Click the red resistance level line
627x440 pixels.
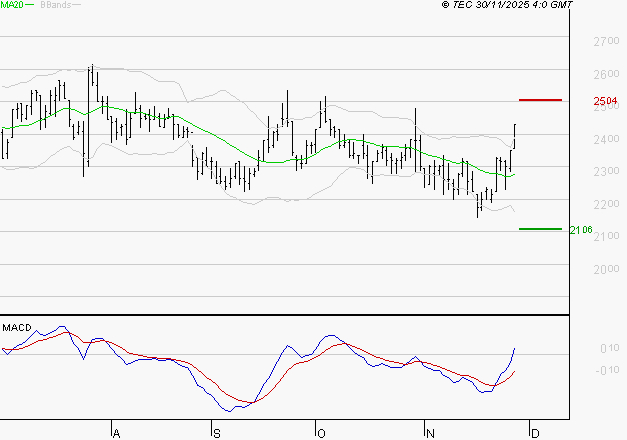pos(540,100)
